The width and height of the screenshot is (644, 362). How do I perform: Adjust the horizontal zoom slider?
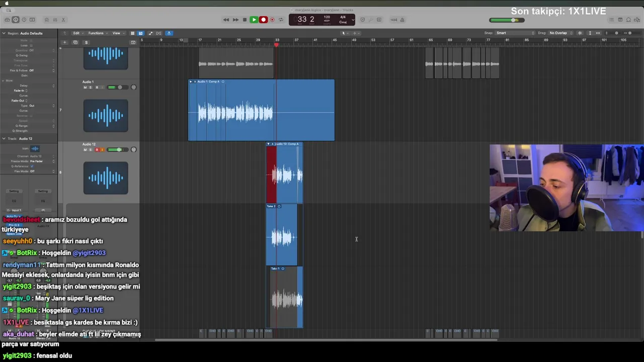tap(629, 33)
